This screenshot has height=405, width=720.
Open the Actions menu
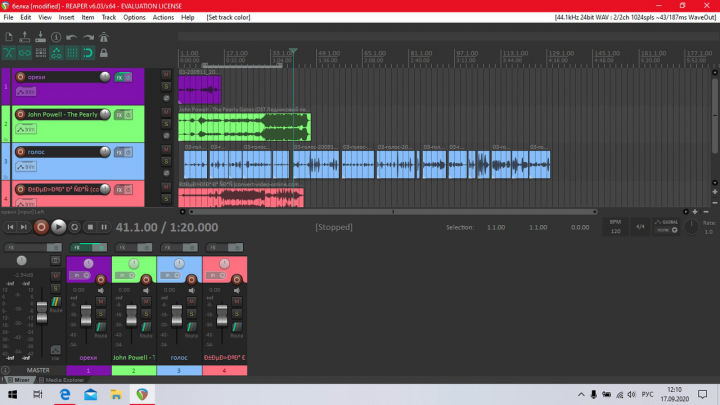(163, 17)
